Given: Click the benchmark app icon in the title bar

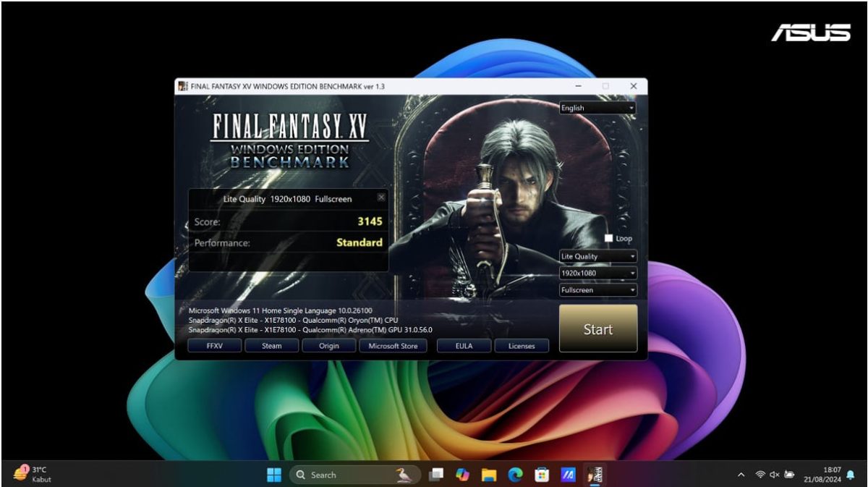Looking at the screenshot, I should pos(183,86).
